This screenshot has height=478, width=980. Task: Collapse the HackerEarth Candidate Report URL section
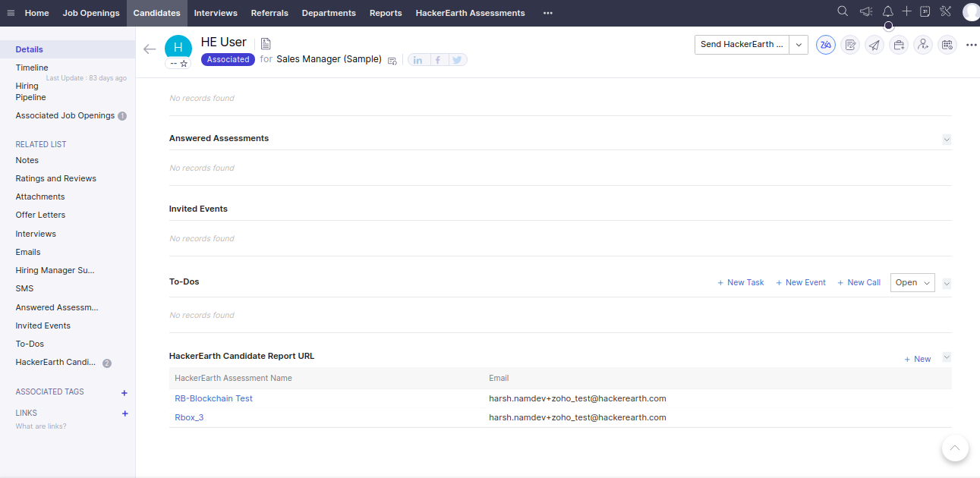coord(947,357)
